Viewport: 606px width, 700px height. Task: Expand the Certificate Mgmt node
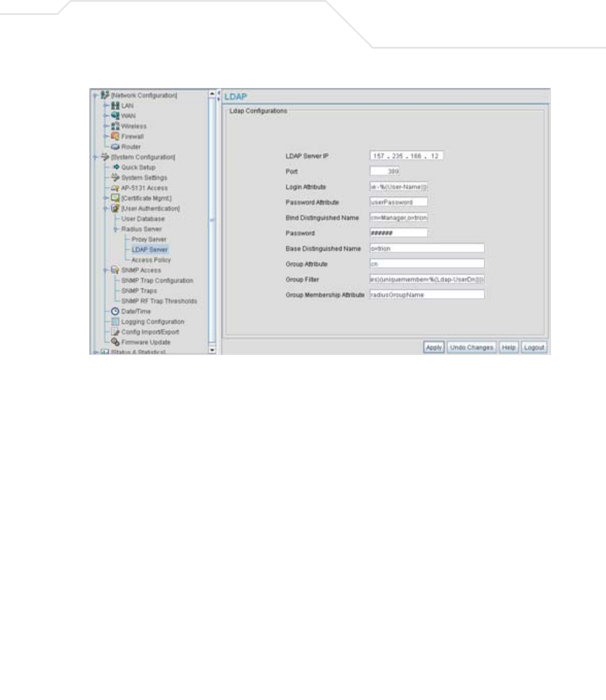[x=106, y=198]
